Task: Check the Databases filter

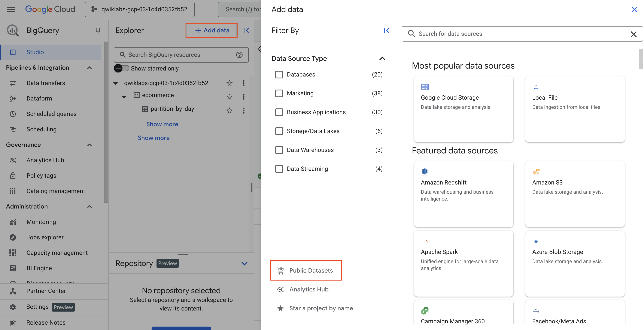Action: tap(279, 75)
